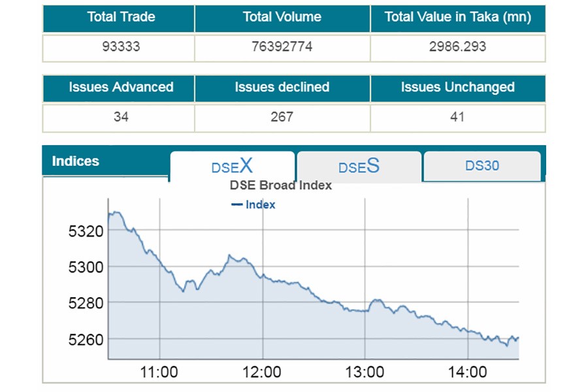The width and height of the screenshot is (588, 392).
Task: Click the DSE Broad Index chart title
Action: 281,185
